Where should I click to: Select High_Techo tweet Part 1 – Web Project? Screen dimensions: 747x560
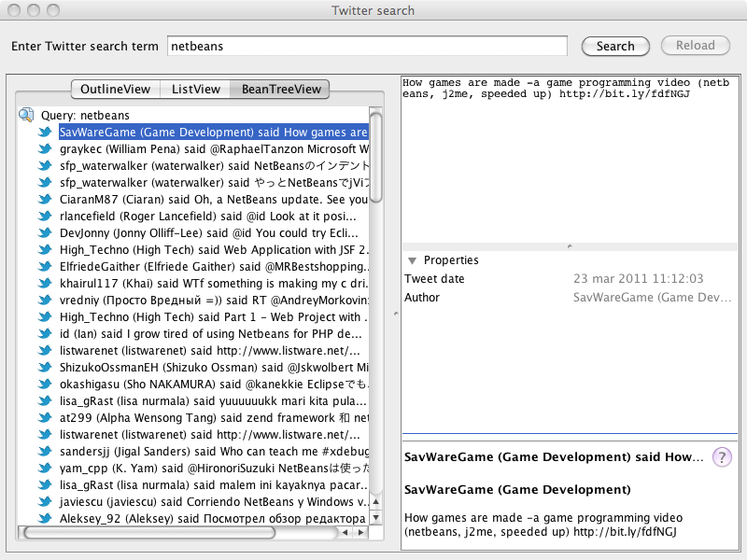pos(214,317)
